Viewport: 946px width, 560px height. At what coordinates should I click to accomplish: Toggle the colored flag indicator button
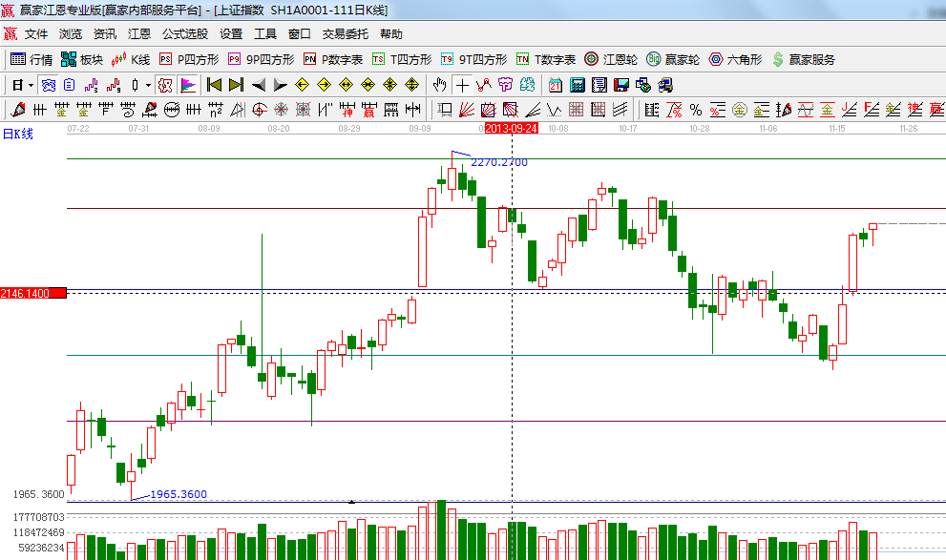(x=188, y=85)
